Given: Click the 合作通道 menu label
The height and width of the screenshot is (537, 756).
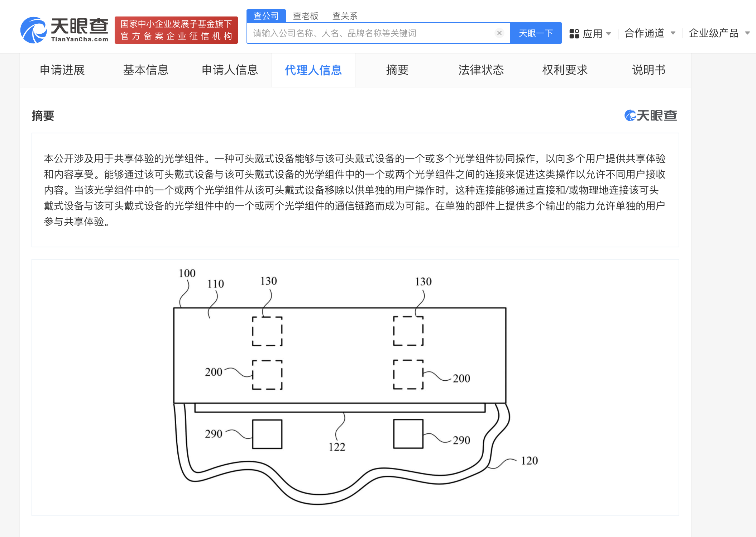Looking at the screenshot, I should [644, 33].
